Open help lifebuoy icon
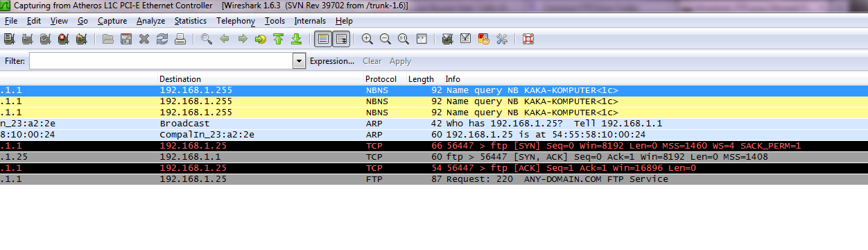 click(528, 39)
